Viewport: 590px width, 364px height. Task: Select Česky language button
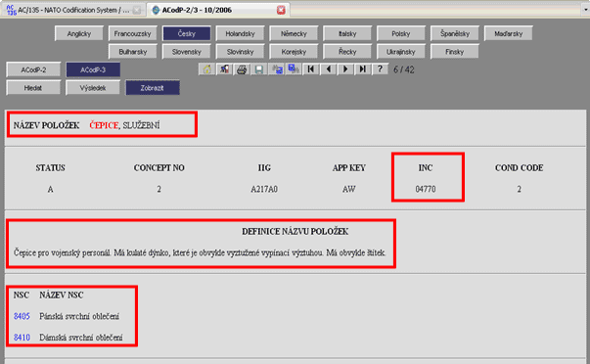tap(186, 33)
